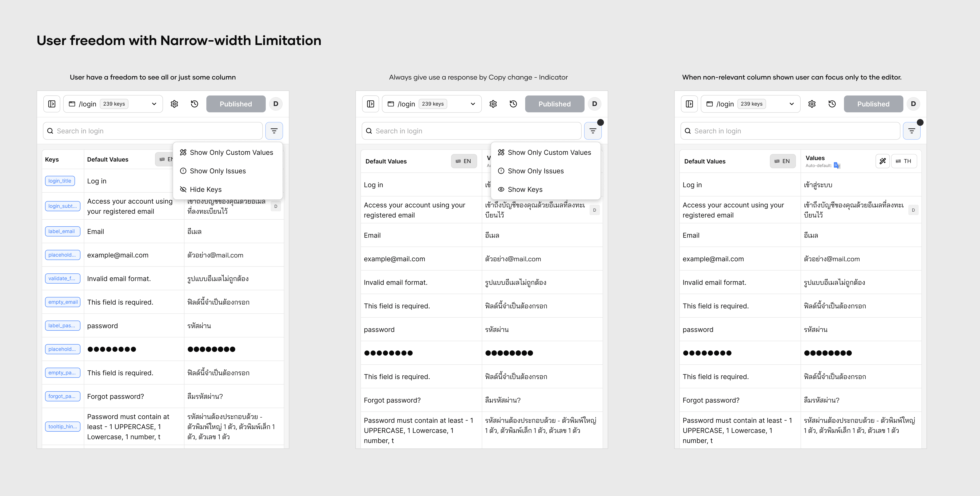Click filter icon with dot in right panel

(912, 131)
